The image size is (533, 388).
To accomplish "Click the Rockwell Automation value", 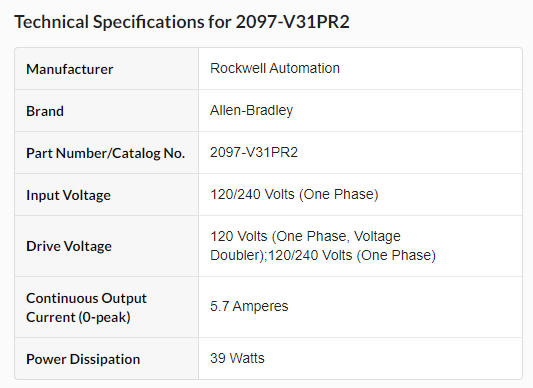I will (275, 68).
